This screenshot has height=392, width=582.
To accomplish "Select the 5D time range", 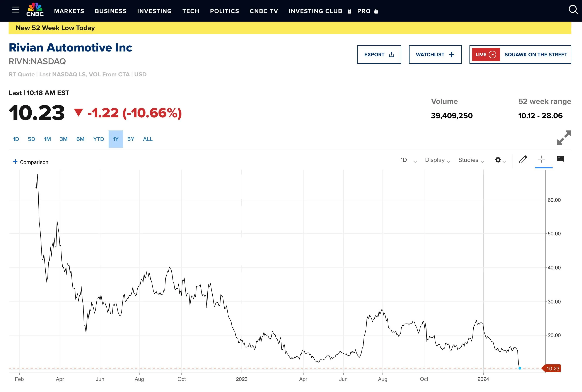I will pyautogui.click(x=31, y=139).
